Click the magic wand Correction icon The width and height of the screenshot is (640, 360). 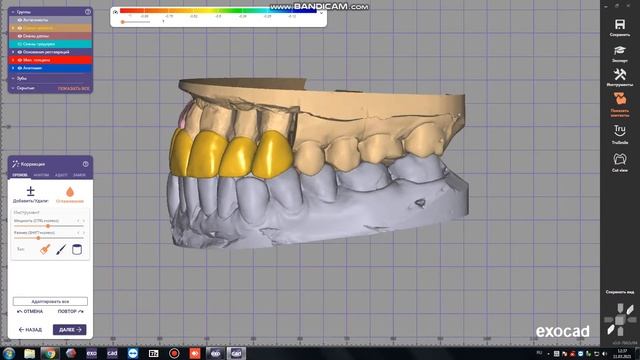coord(16,164)
